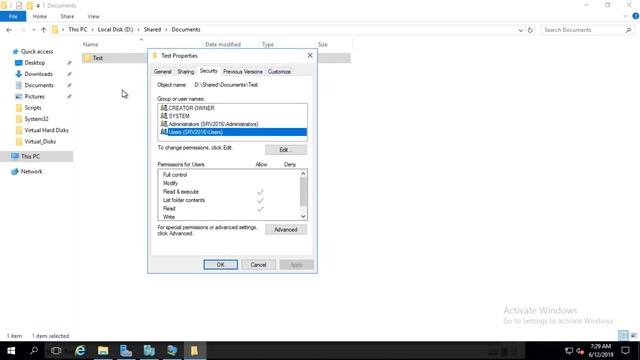Open Downloads in Quick access
The height and width of the screenshot is (360, 640).
click(x=38, y=74)
